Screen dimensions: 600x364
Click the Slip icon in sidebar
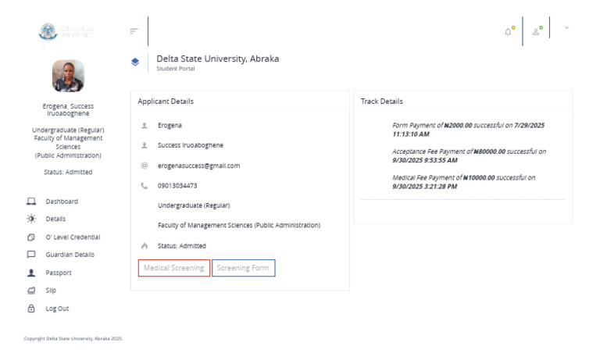click(31, 291)
